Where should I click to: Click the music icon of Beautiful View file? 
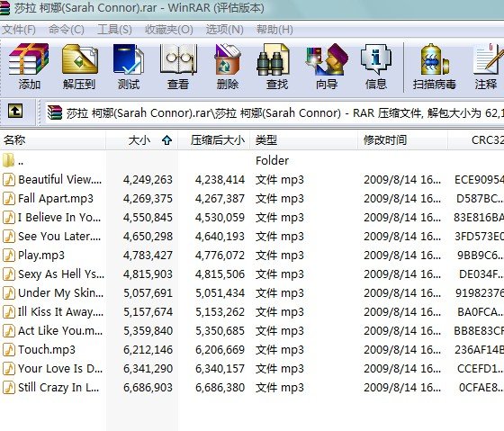click(x=9, y=179)
